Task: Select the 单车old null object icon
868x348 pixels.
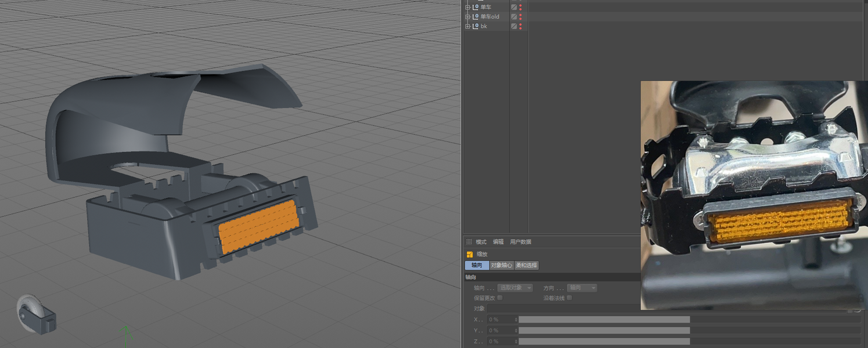Action: coord(475,17)
